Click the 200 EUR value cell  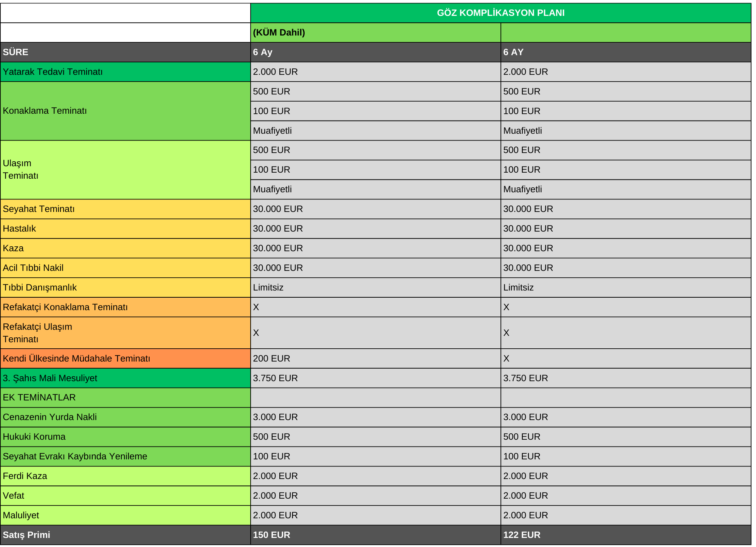pos(375,358)
